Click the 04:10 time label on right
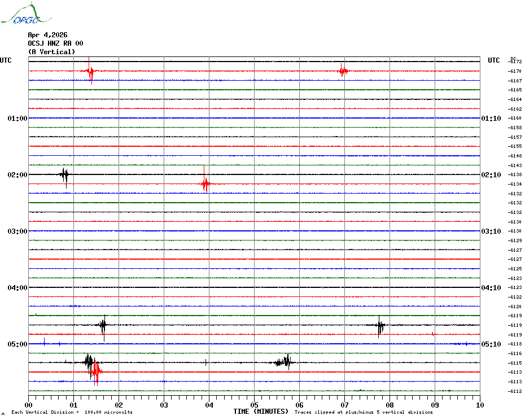Viewport: 525px width, 420px height. (491, 287)
